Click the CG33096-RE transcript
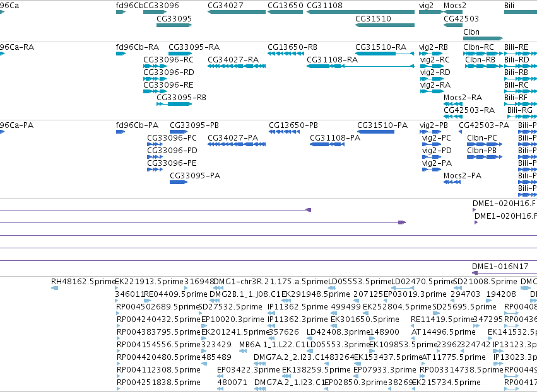This screenshot has width=537, height=392. (155, 91)
